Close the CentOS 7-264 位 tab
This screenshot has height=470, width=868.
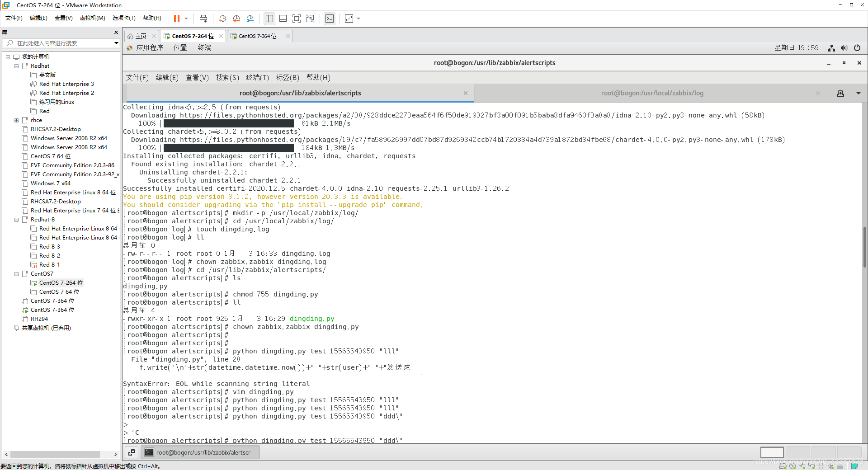(221, 36)
